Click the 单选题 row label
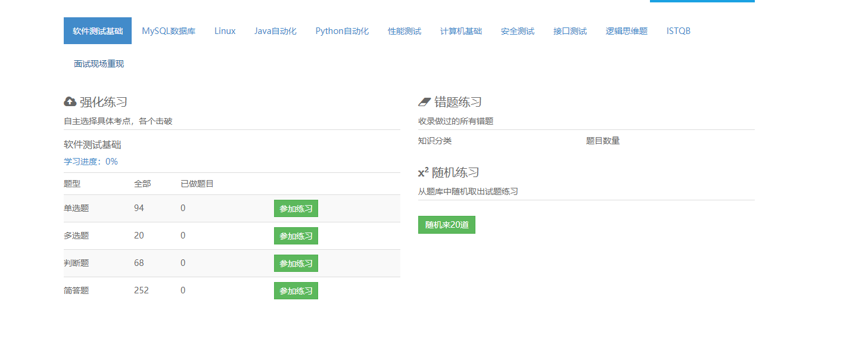 click(x=76, y=208)
